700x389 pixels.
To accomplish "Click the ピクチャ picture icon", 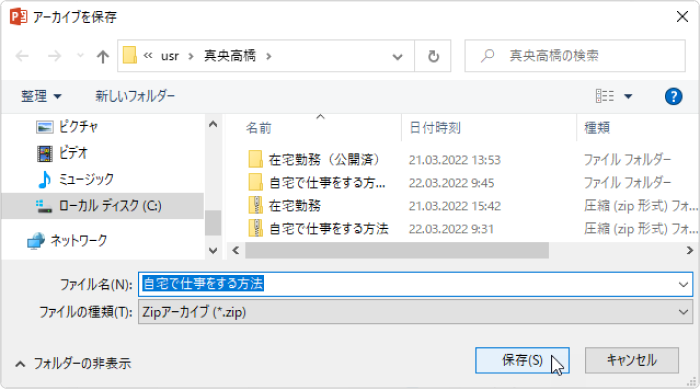I will [45, 127].
